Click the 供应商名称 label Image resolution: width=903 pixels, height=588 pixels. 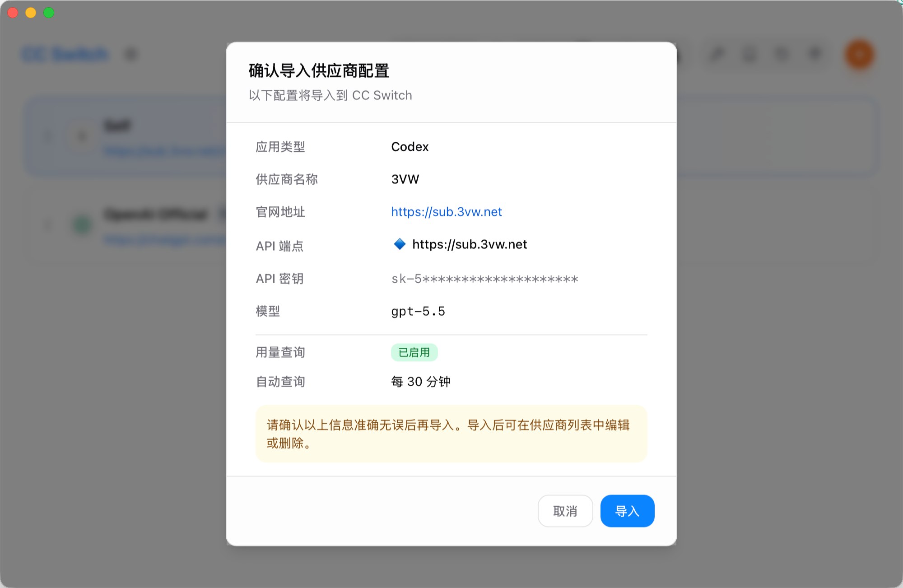point(287,179)
